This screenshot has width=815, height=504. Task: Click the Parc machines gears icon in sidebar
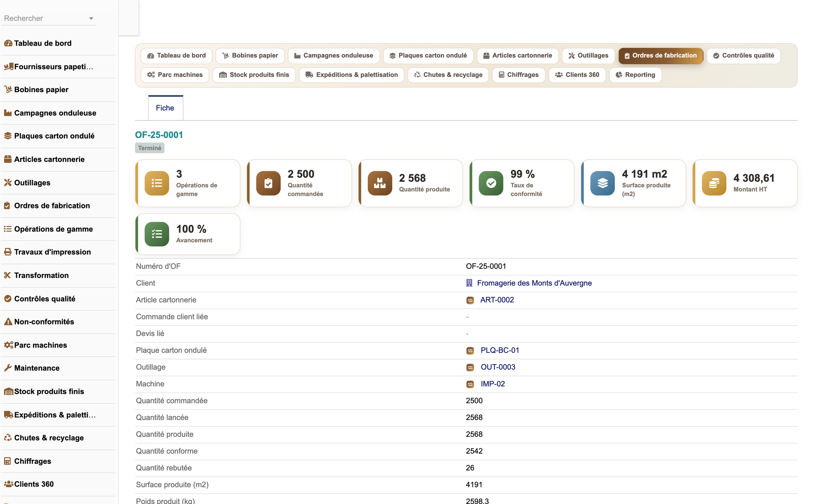point(8,345)
